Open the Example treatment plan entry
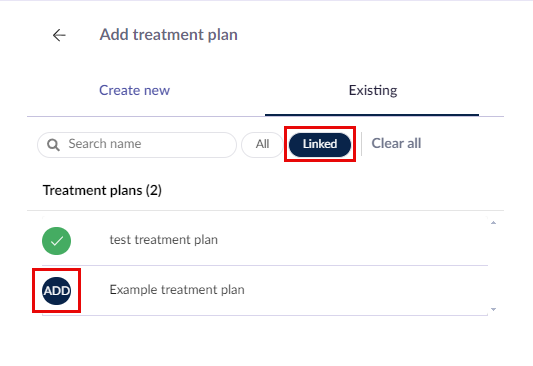This screenshot has width=533, height=366. tap(177, 290)
